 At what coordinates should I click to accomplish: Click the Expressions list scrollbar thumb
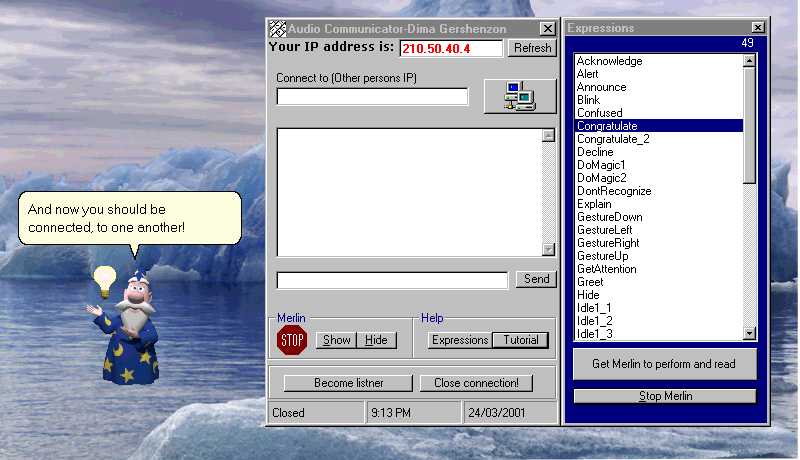point(749,125)
